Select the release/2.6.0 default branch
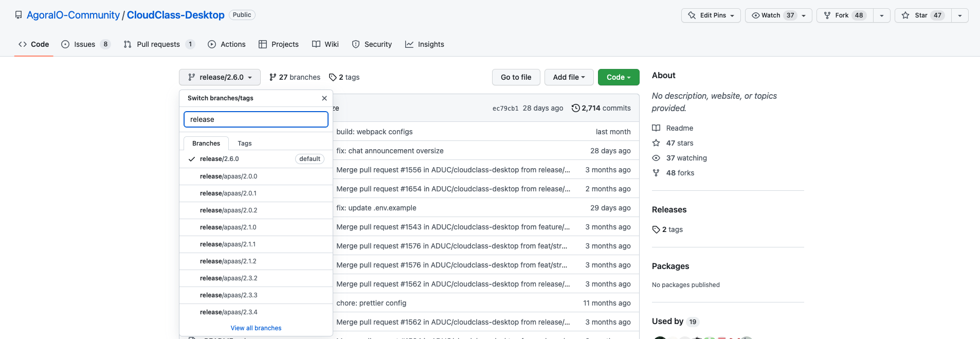This screenshot has width=980, height=339. [x=220, y=159]
